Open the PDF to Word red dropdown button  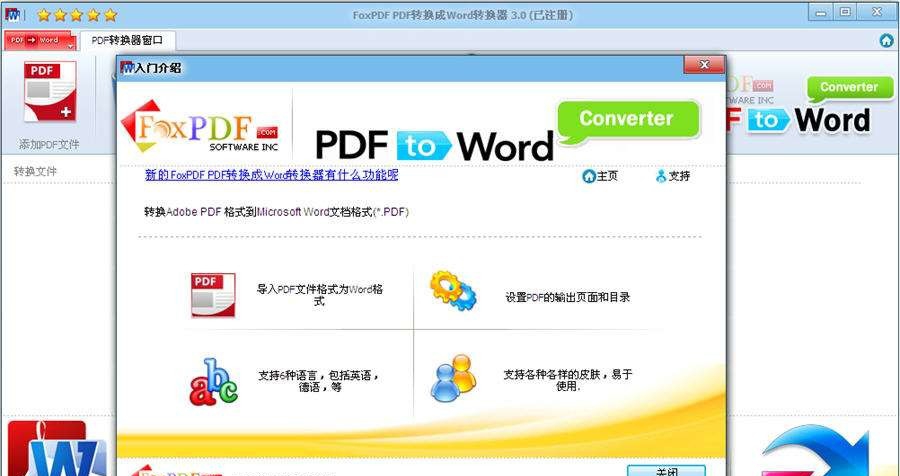pyautogui.click(x=40, y=40)
